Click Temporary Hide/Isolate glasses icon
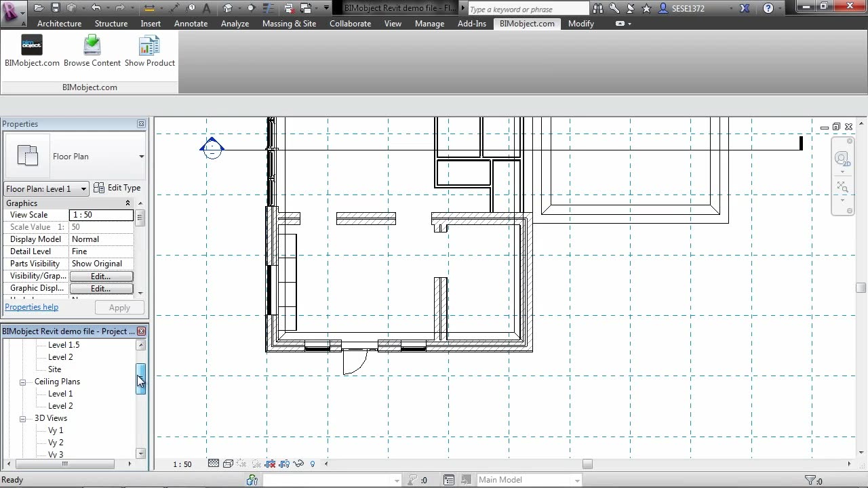Screen dimensions: 868x488 pos(298,464)
